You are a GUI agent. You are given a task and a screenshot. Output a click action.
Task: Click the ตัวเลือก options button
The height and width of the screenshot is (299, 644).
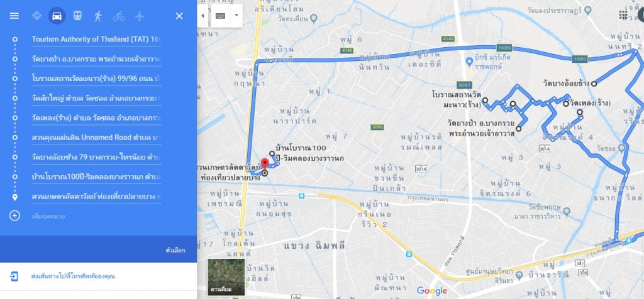point(175,250)
